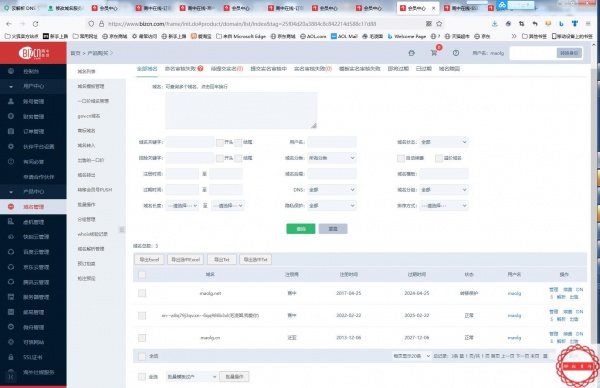Enable the 溢价域名 checkbox
The image size is (600, 388).
tap(439, 158)
